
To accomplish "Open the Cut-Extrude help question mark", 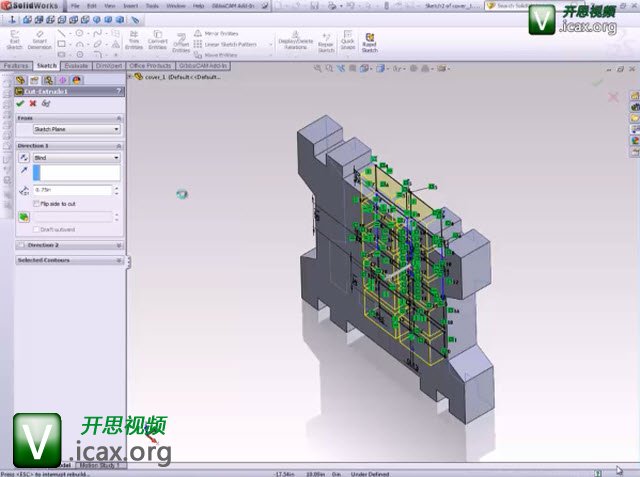I will tap(118, 91).
